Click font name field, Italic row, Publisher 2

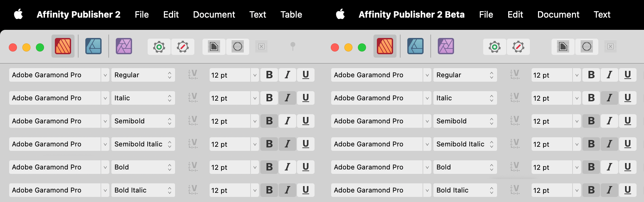click(55, 98)
